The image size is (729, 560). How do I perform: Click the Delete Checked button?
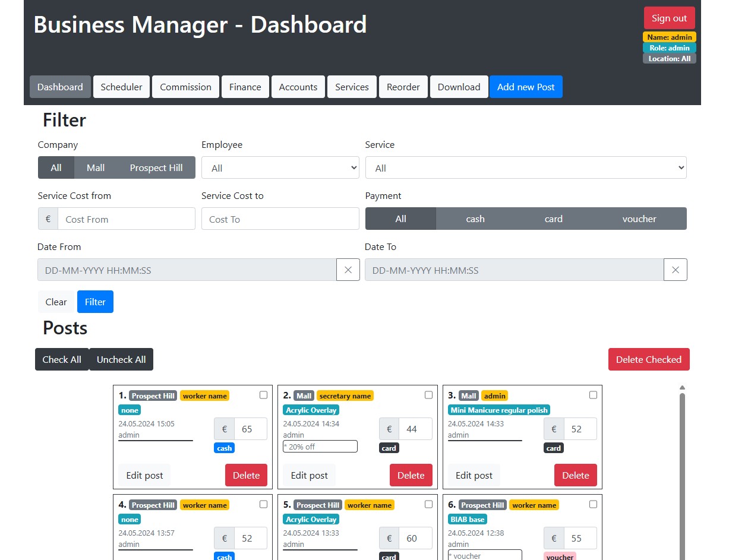[x=648, y=359]
